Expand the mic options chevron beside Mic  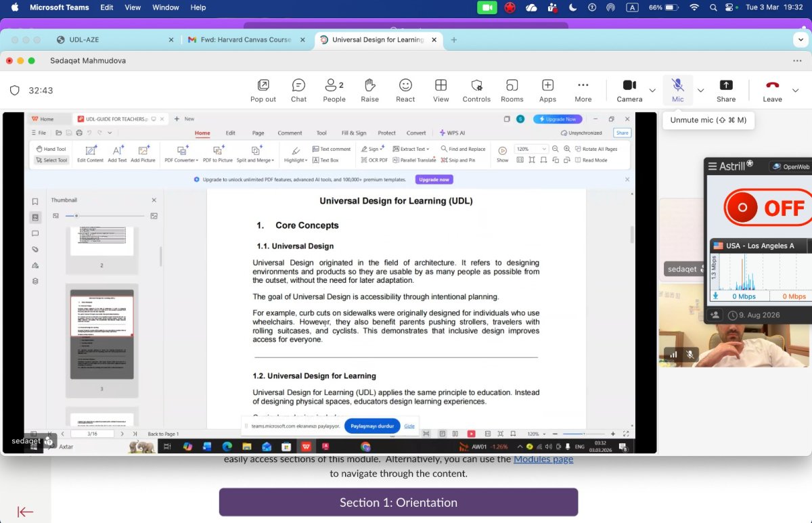point(700,90)
